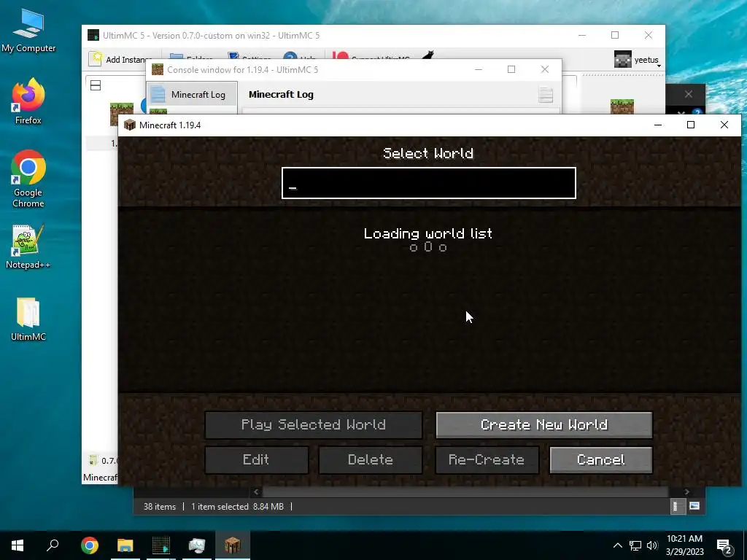Click the Minecraft Log heading in console
This screenshot has width=747, height=560.
click(x=281, y=94)
